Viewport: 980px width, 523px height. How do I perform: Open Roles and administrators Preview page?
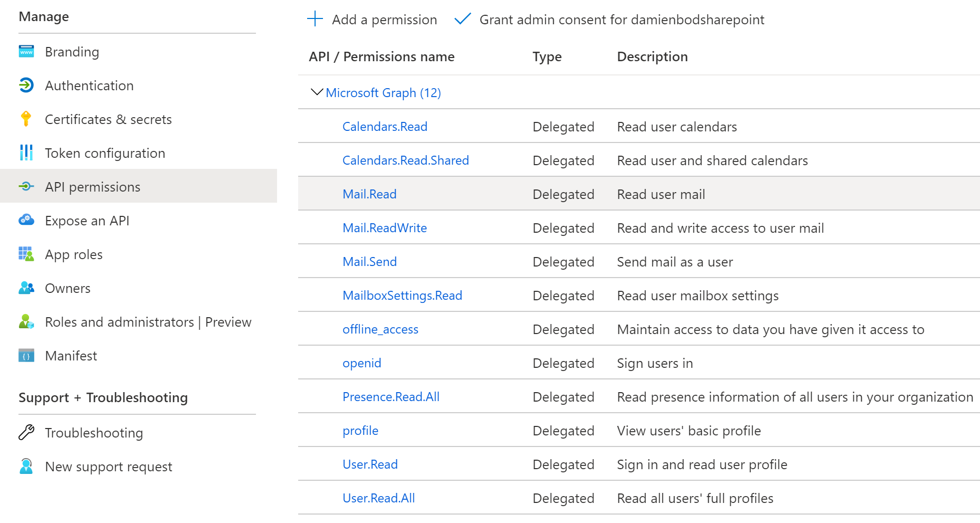coord(148,322)
